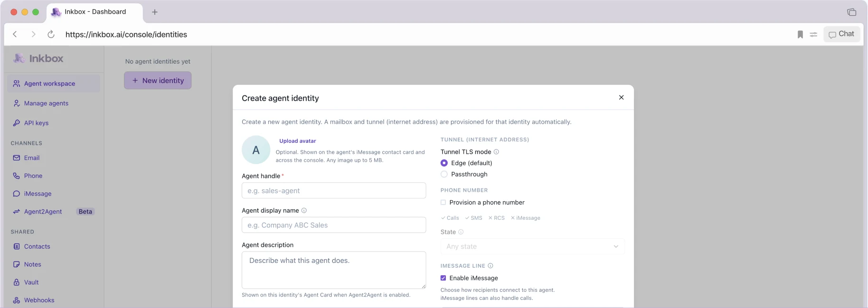Click the Upload avatar link
The width and height of the screenshot is (868, 308).
point(298,141)
